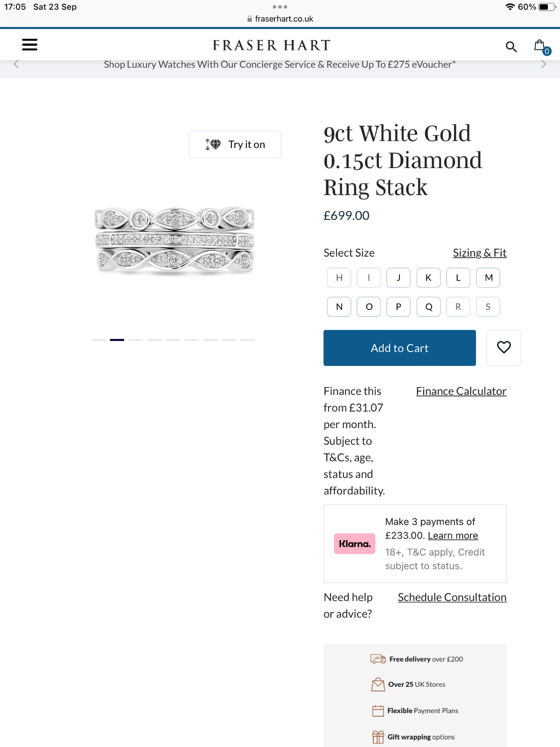
Task: Click the Gift wrapping options icon
Action: (378, 737)
